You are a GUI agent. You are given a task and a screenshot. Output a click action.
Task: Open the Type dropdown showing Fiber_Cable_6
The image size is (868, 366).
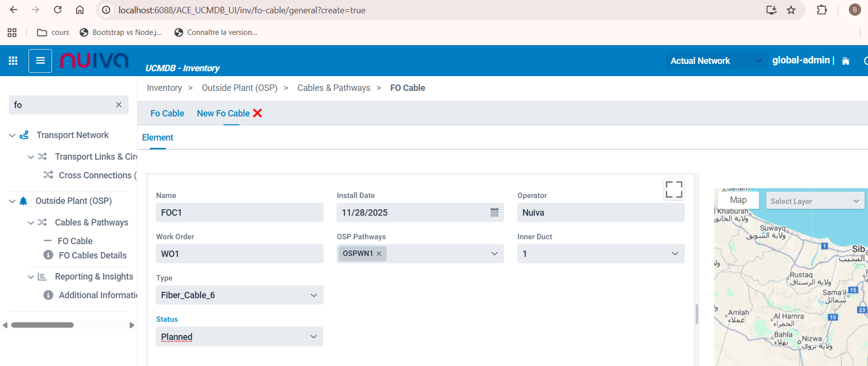point(239,295)
